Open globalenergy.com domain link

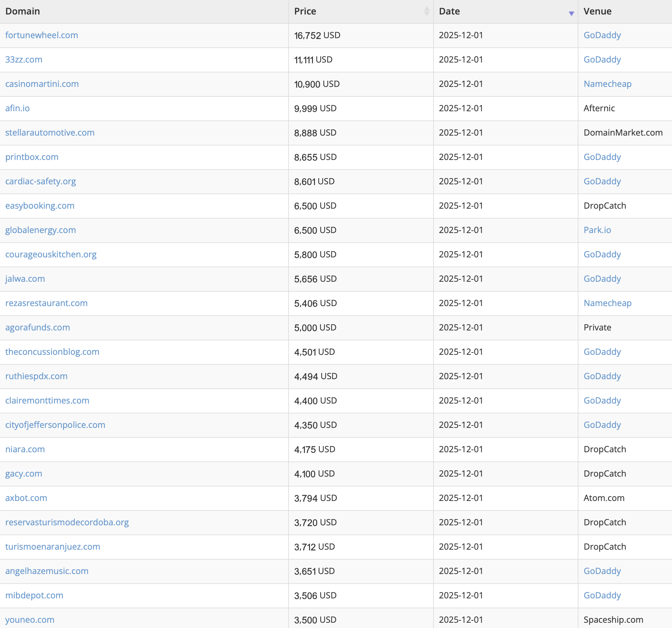click(x=41, y=230)
